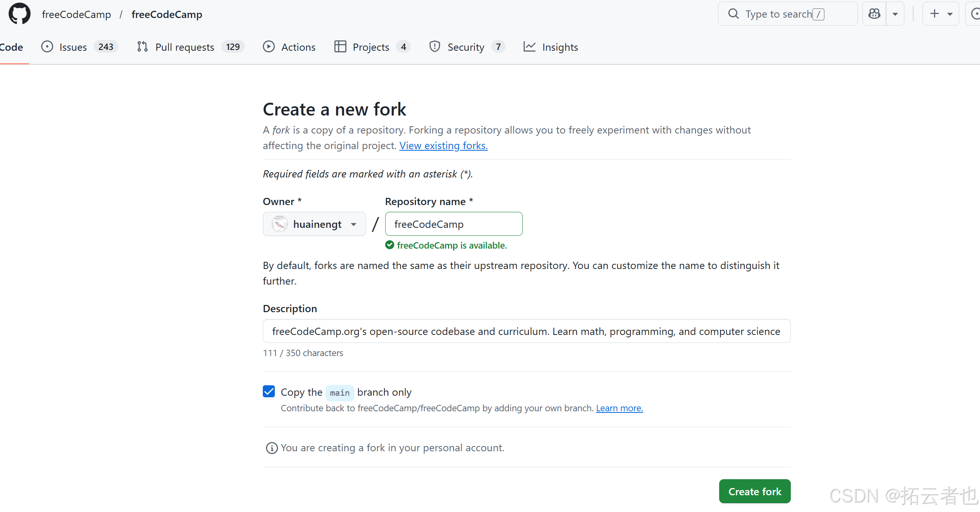
Task: Click the GitHub Octocat logo
Action: click(x=19, y=14)
